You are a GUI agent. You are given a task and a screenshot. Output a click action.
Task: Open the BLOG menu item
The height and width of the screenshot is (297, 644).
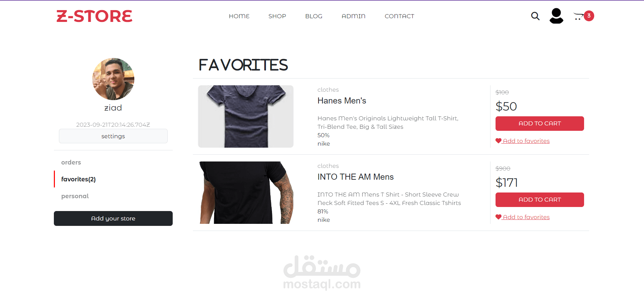tap(314, 16)
